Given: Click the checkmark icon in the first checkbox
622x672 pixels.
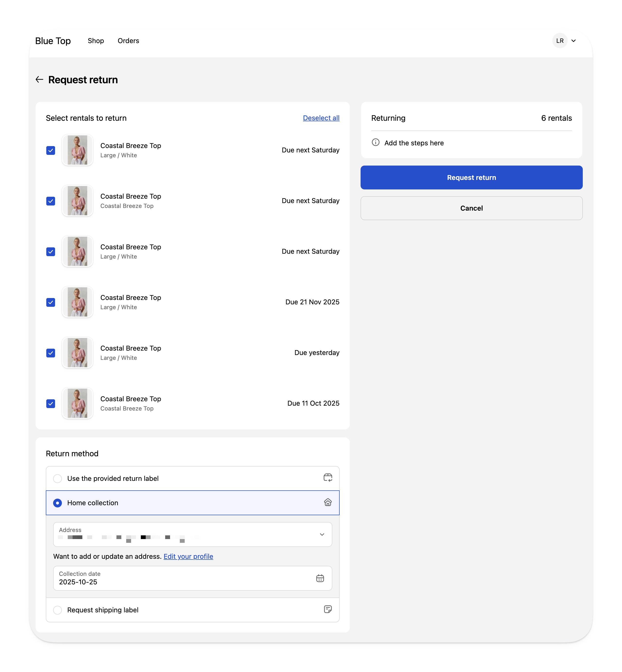Looking at the screenshot, I should coord(50,150).
